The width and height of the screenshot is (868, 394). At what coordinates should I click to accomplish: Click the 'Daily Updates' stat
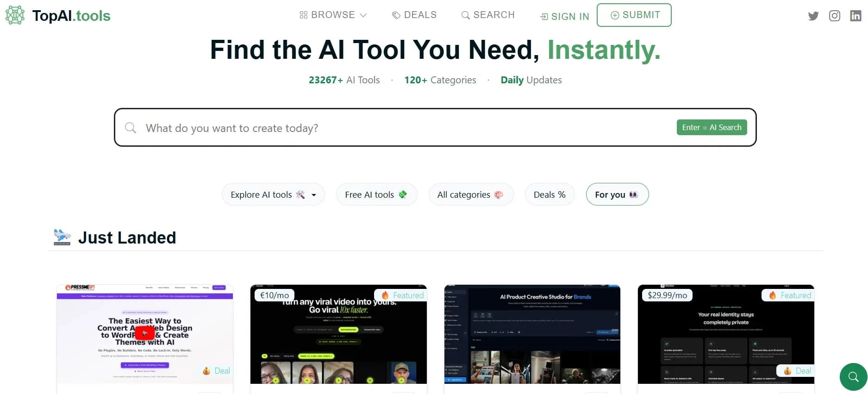(x=531, y=80)
